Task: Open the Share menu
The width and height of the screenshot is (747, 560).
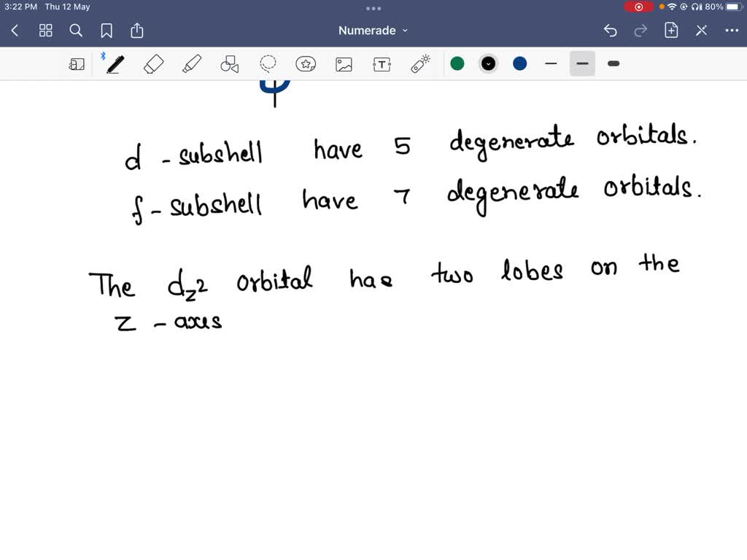Action: (137, 30)
